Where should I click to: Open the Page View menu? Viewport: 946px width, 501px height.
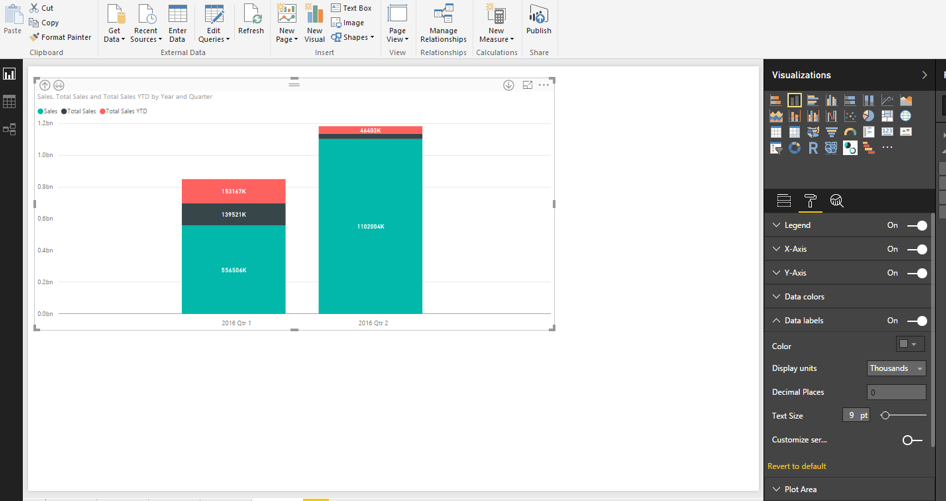tap(397, 23)
